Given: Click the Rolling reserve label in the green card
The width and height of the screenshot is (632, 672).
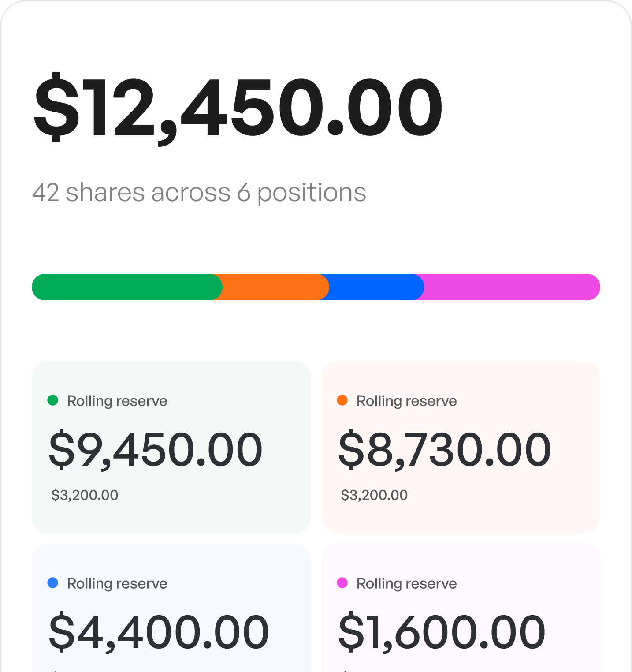Looking at the screenshot, I should click(117, 401).
